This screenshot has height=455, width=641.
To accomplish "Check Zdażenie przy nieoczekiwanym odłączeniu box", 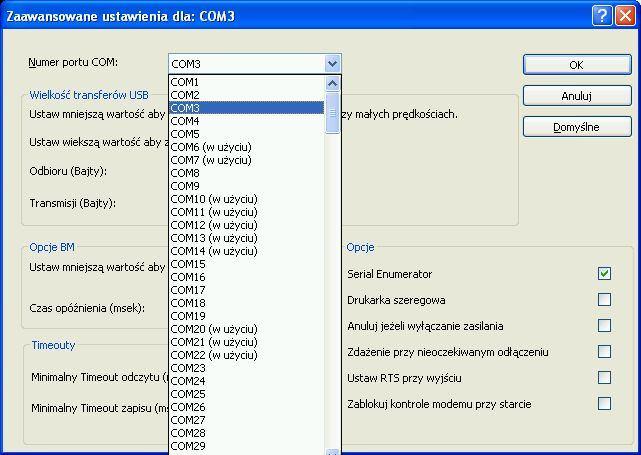I will pos(604,352).
